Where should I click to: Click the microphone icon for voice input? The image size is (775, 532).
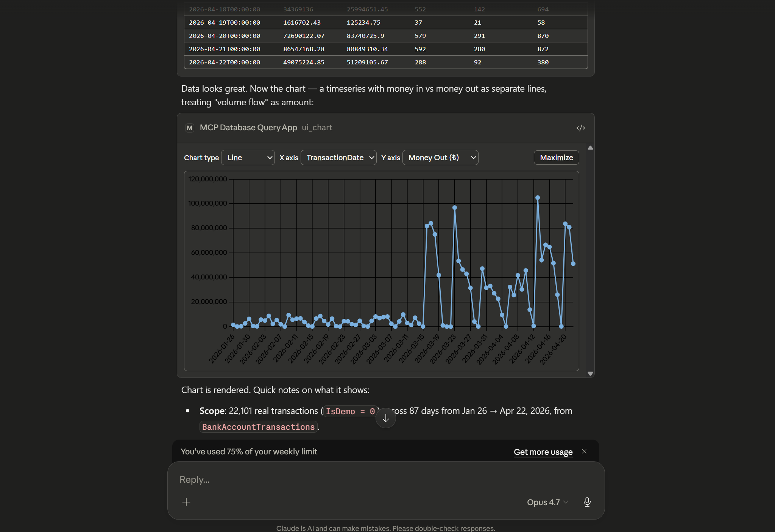[x=587, y=502]
